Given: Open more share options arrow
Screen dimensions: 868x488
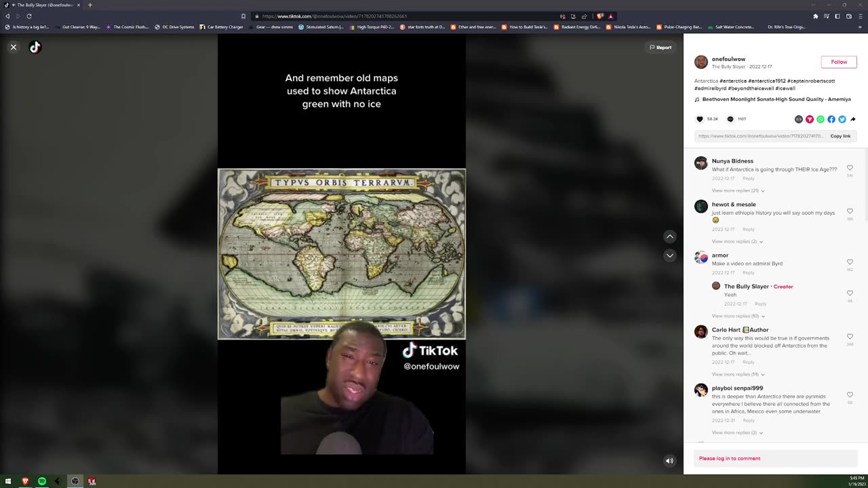Looking at the screenshot, I should pyautogui.click(x=853, y=119).
